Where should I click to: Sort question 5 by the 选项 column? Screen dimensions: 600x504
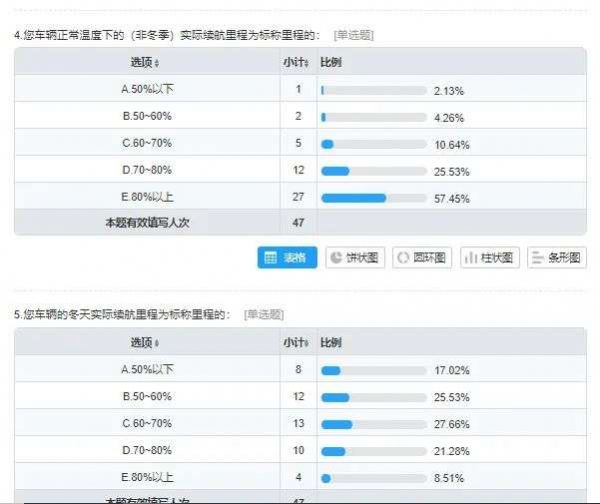[146, 343]
